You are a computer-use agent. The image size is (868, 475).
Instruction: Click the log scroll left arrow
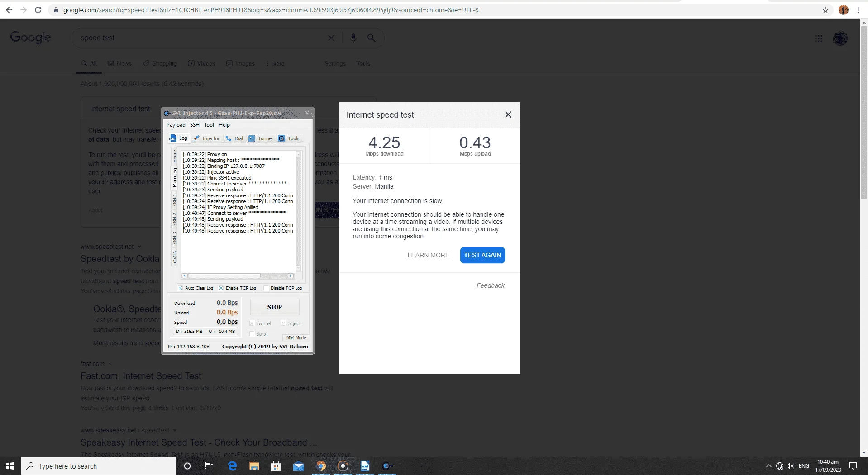(x=184, y=275)
